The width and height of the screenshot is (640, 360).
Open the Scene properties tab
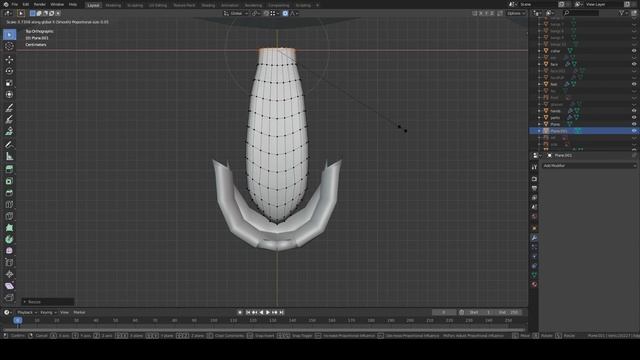pos(534,207)
